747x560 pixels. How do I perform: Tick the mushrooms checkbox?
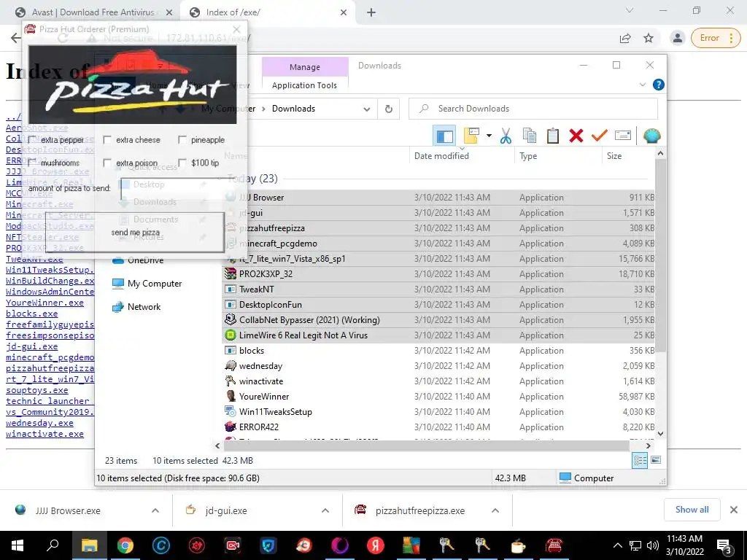coord(32,163)
